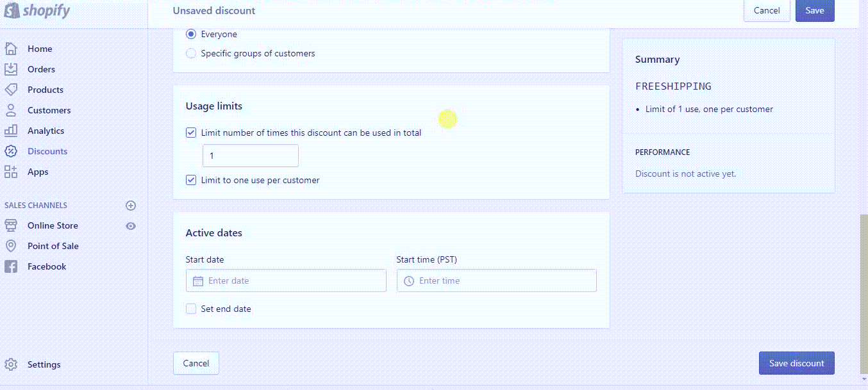
Task: View online store via eye icon
Action: click(131, 226)
